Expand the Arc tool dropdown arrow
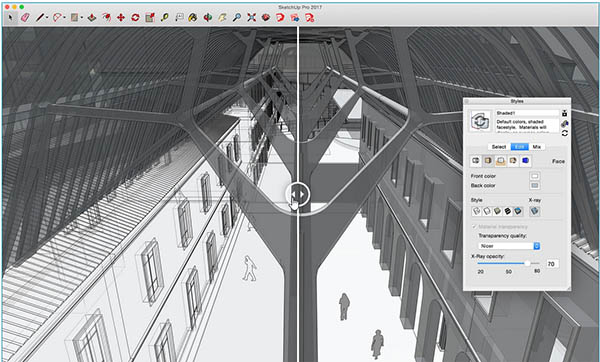 tap(64, 18)
